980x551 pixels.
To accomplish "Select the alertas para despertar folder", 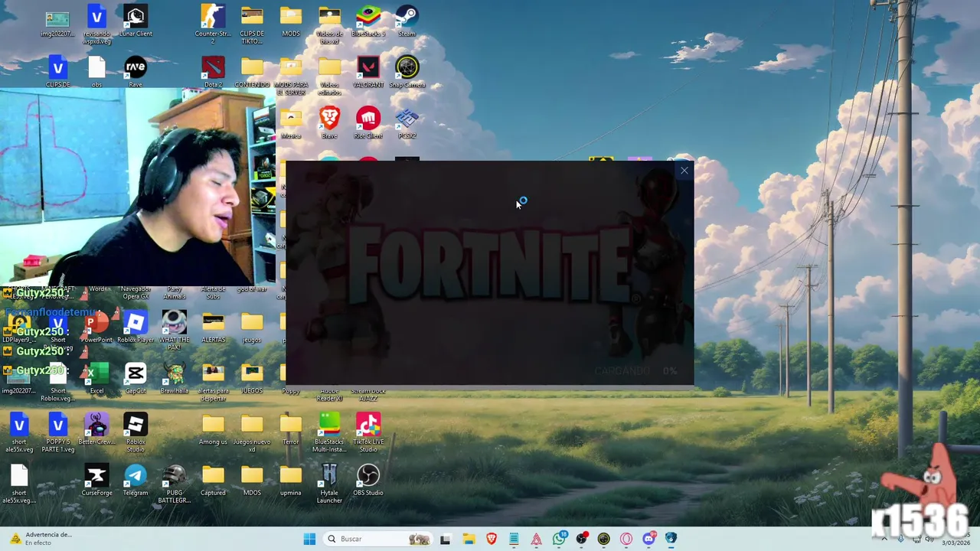I will click(x=213, y=382).
